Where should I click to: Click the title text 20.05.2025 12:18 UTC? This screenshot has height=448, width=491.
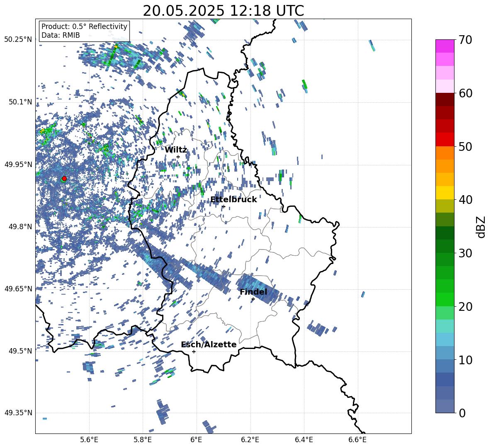[x=223, y=11]
